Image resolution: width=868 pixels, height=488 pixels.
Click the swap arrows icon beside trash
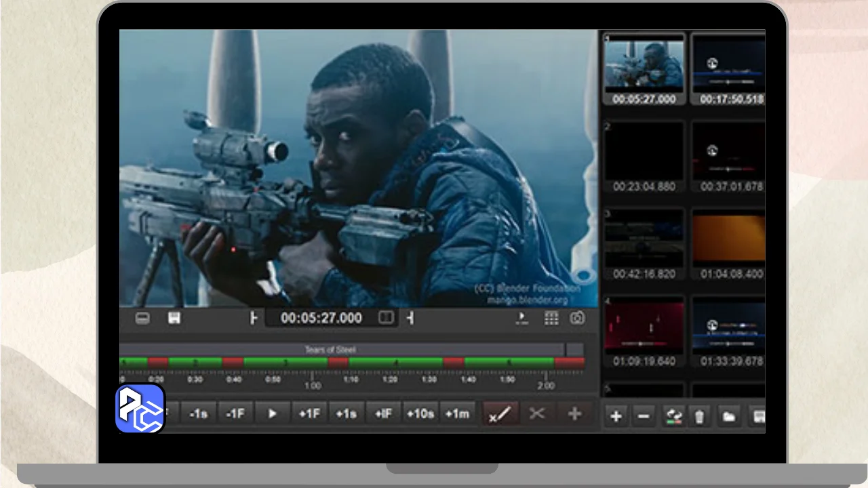[x=673, y=415]
